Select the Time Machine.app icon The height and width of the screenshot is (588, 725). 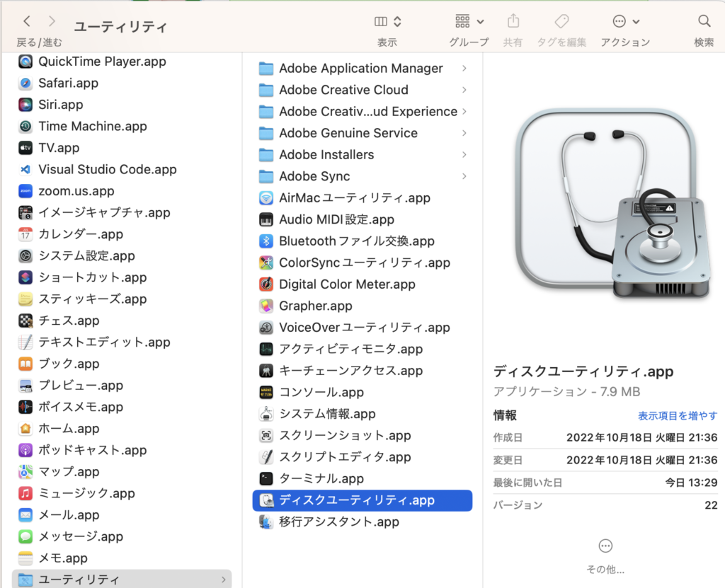[x=25, y=126]
